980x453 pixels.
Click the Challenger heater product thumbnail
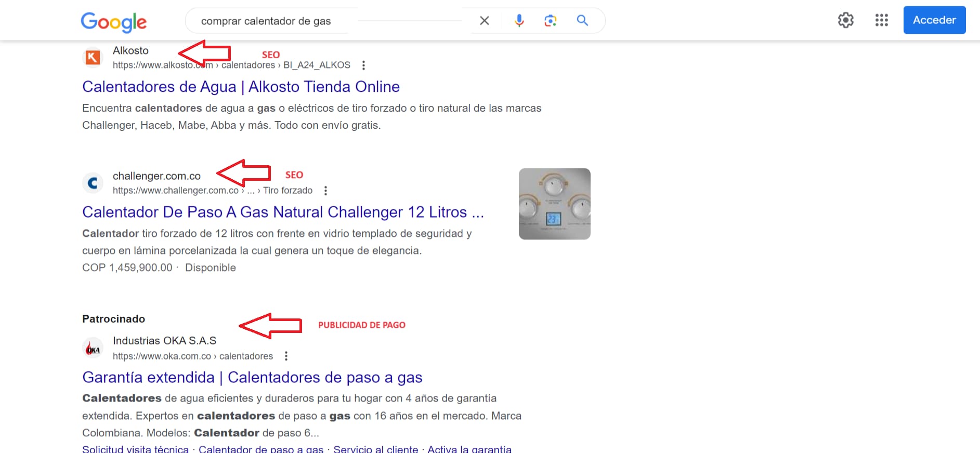[554, 204]
